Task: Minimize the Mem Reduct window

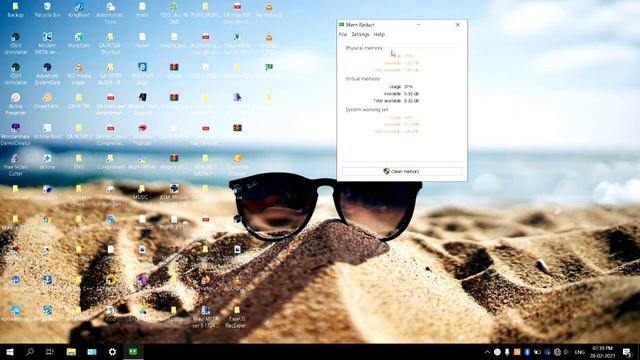Action: [418, 25]
